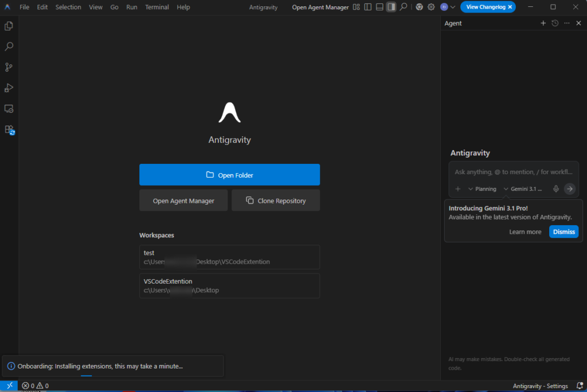587x392 pixels.
Task: Open the Extensions view
Action: click(x=9, y=130)
